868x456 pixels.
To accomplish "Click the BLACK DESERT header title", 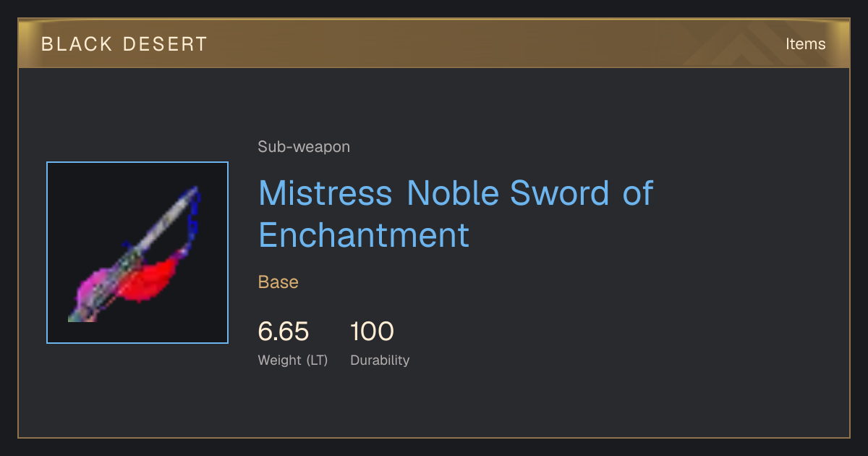I will (124, 44).
